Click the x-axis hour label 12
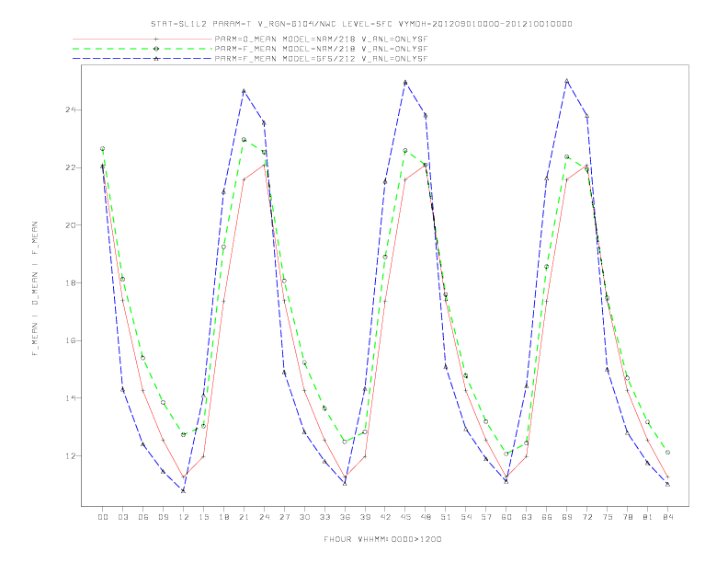Screen dimensions: 728x563 click(184, 517)
